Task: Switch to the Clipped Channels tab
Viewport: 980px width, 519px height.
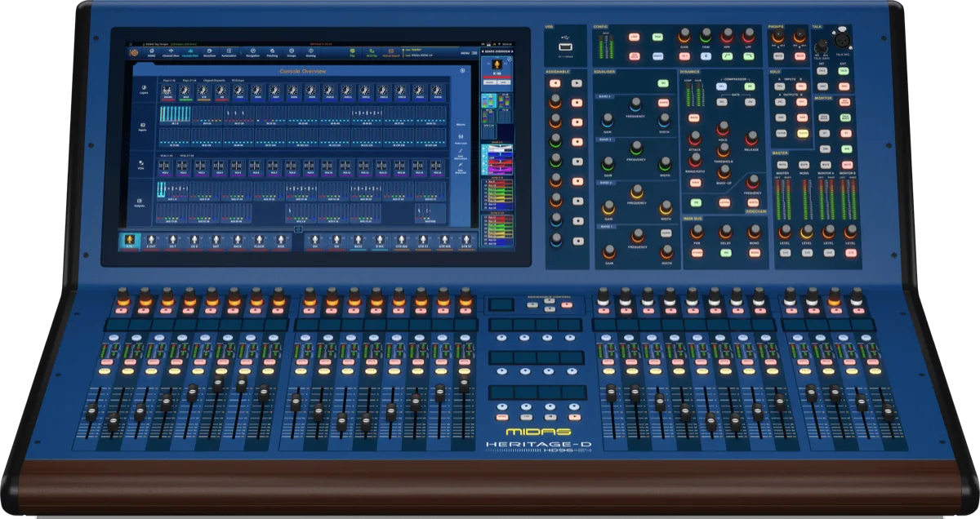Action: click(x=214, y=80)
